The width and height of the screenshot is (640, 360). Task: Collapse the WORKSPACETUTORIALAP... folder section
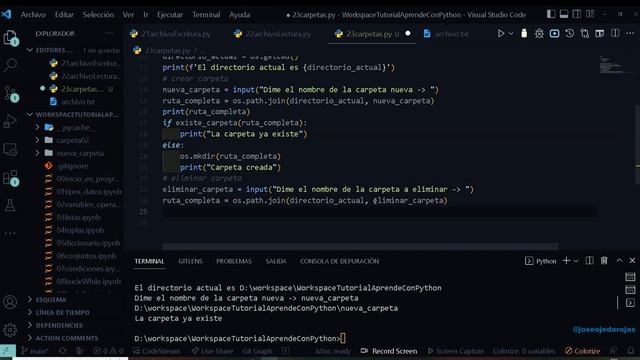(29, 114)
